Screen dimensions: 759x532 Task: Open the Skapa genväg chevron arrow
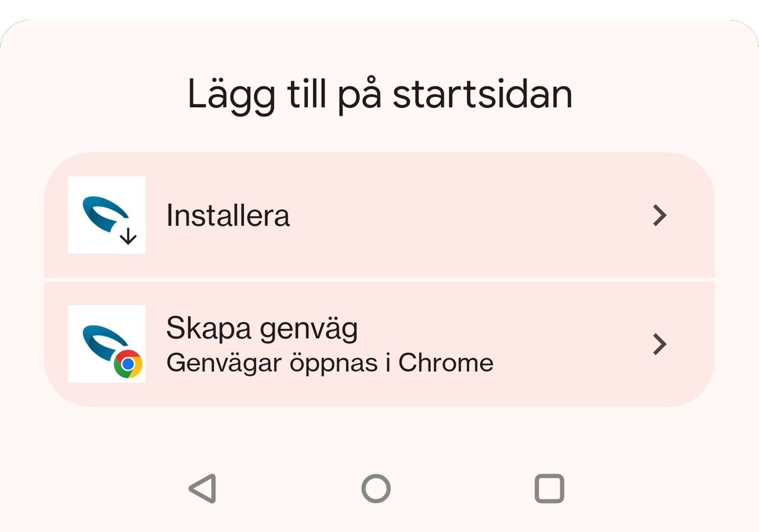point(659,344)
